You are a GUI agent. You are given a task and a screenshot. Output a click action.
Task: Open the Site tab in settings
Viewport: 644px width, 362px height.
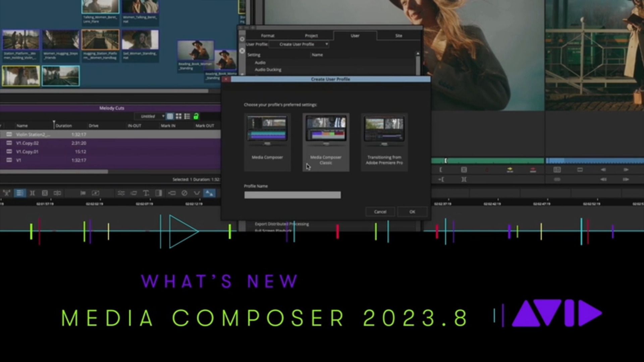398,35
